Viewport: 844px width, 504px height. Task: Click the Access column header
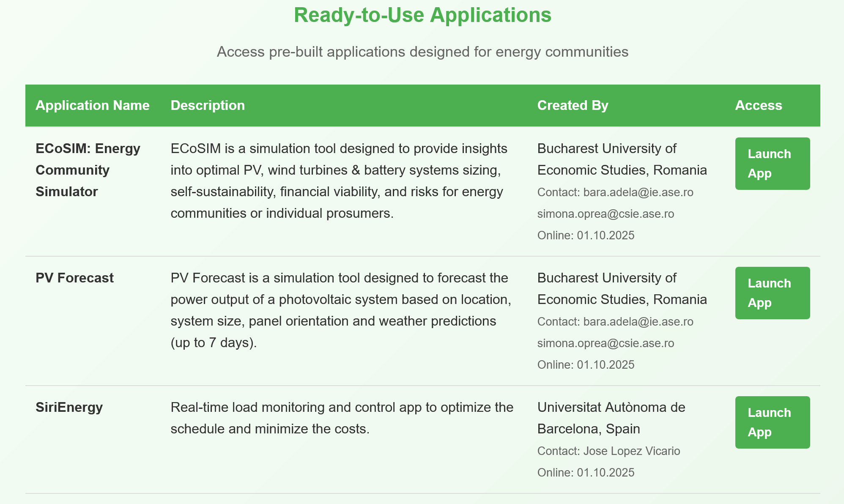(x=759, y=105)
